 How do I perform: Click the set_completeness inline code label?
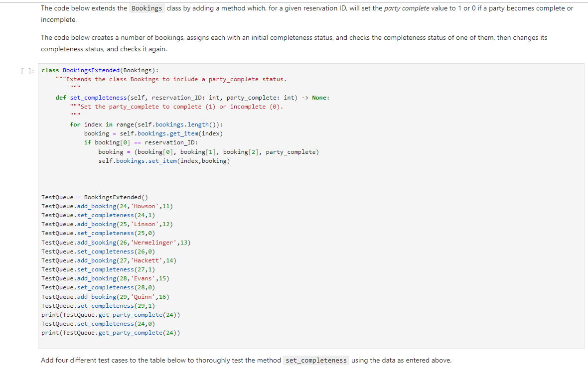316,360
